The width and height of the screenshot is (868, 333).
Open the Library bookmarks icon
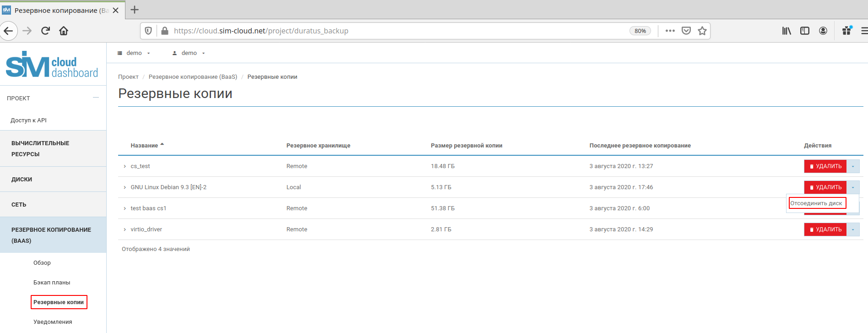point(786,31)
